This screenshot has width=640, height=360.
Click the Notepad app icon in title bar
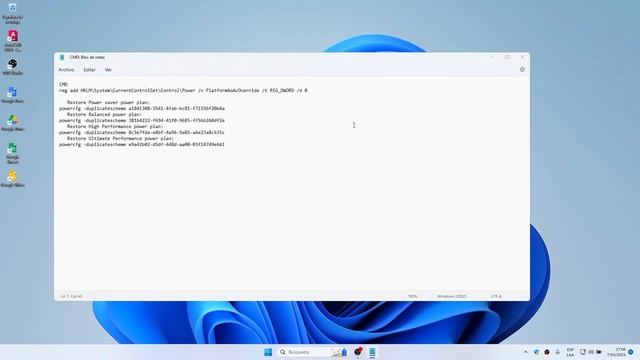click(x=62, y=57)
